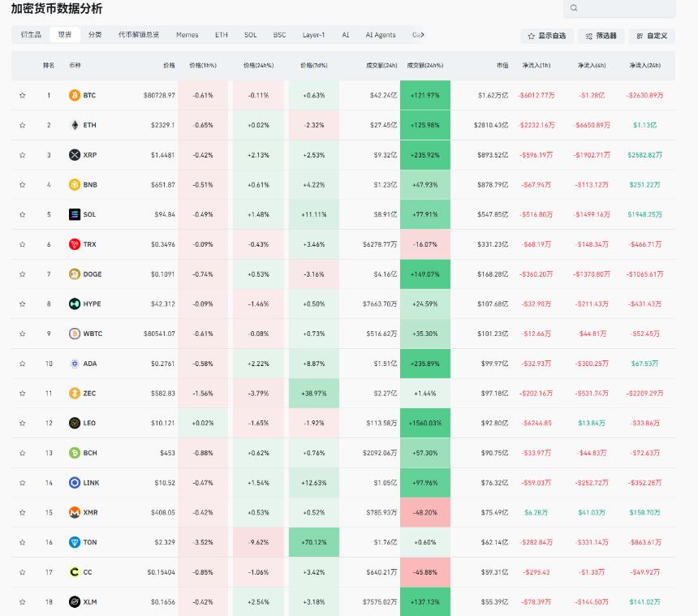Click the XMR coin icon

pos(75,512)
